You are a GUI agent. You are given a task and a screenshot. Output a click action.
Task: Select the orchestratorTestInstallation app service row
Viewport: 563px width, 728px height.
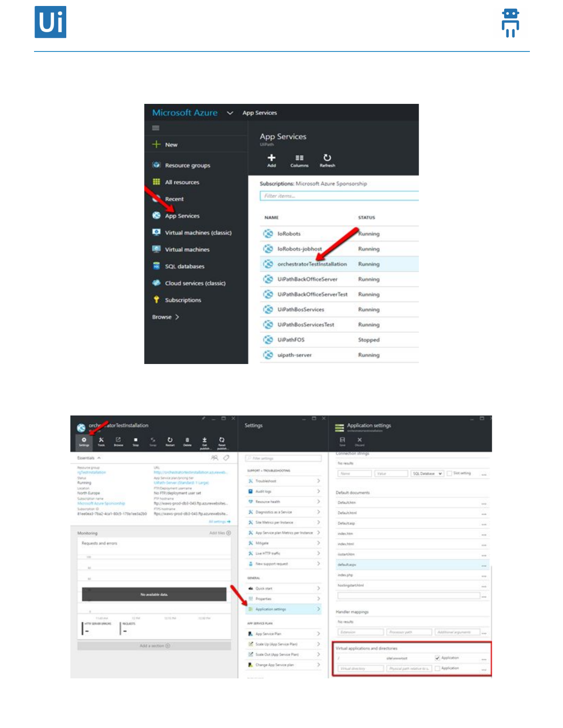[x=339, y=264]
